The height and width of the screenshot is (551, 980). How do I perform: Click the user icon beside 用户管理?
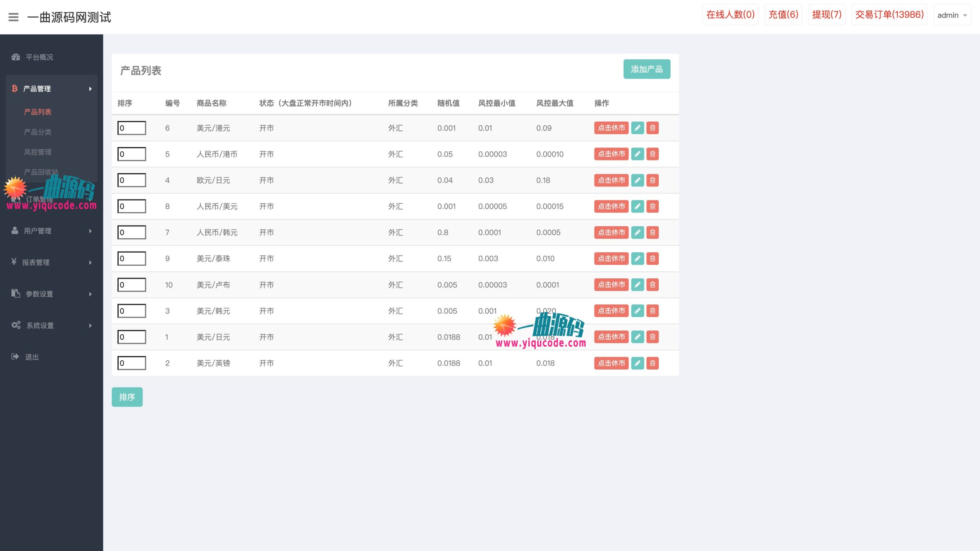[x=15, y=231]
